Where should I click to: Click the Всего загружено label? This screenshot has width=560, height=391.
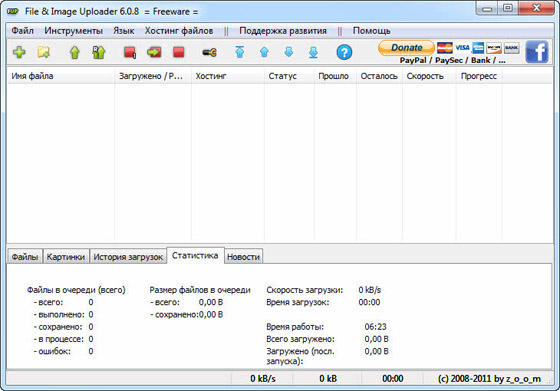pos(300,339)
